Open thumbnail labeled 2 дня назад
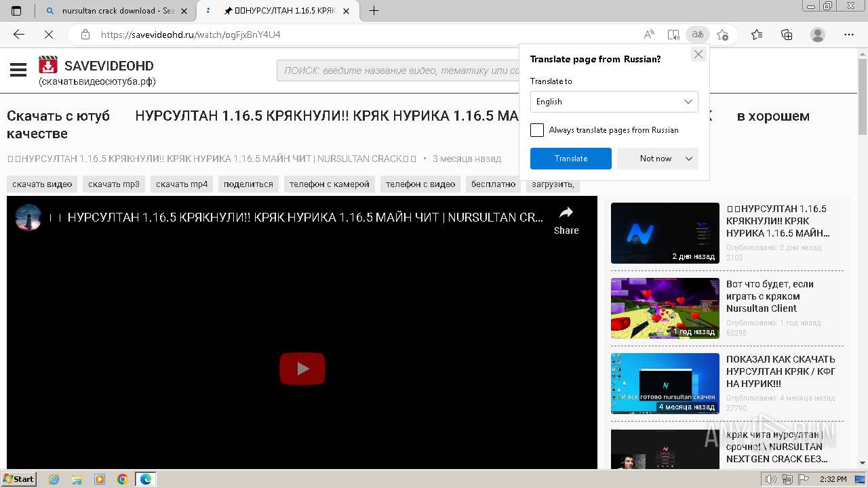The image size is (868, 488). (665, 233)
